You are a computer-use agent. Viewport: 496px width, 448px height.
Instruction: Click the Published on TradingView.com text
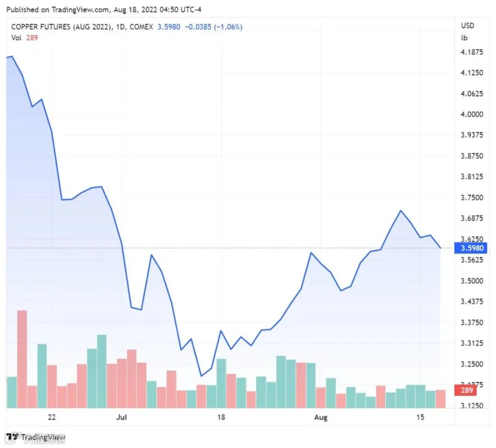pyautogui.click(x=57, y=10)
